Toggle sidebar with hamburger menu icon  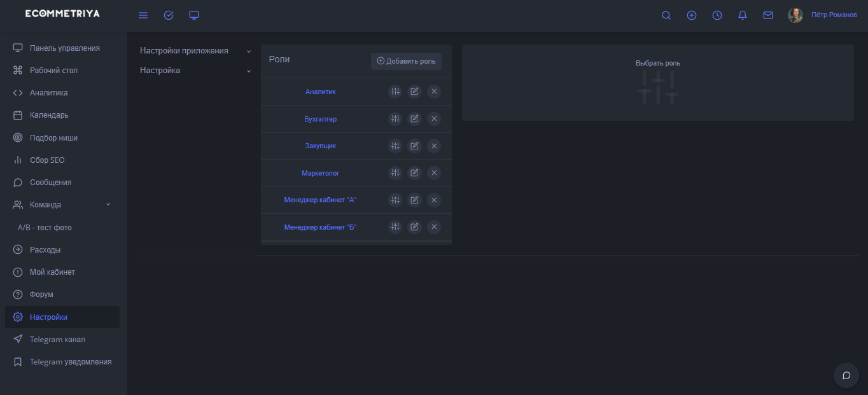(x=143, y=15)
